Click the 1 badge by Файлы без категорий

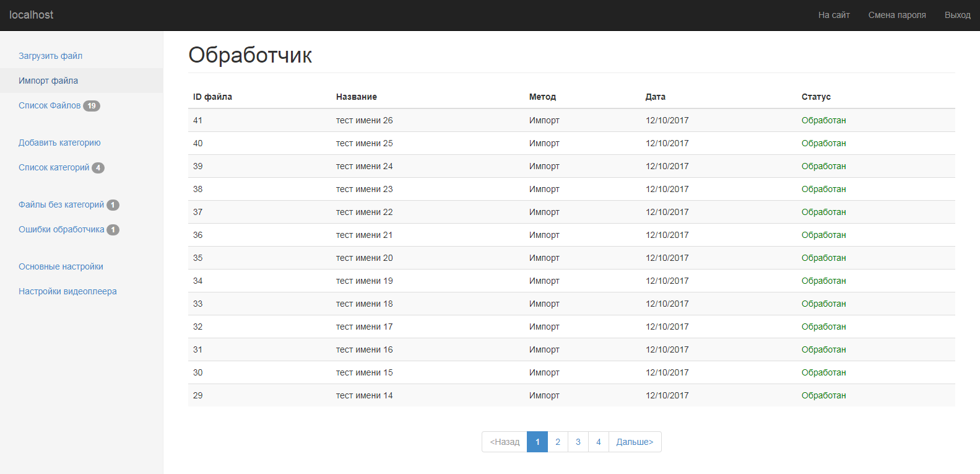click(x=113, y=205)
